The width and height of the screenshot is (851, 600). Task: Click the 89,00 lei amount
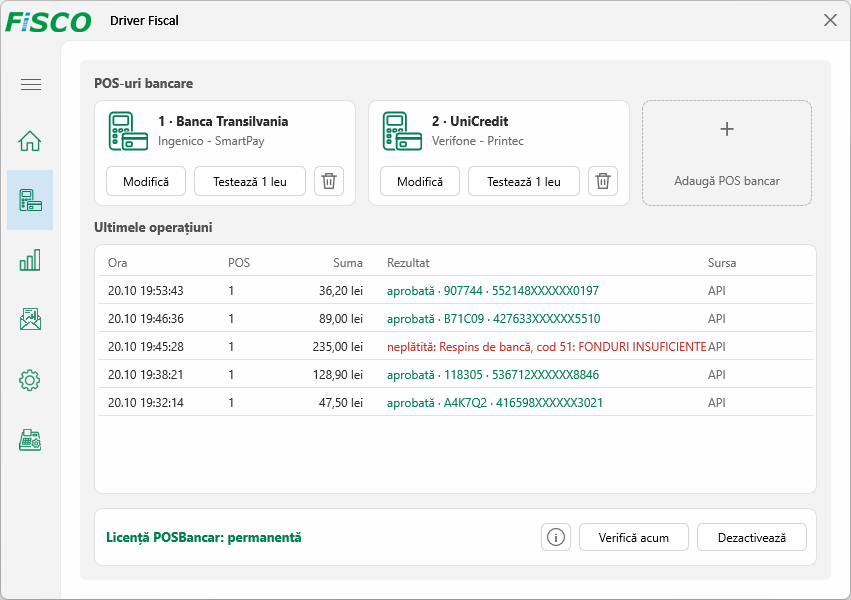point(341,319)
